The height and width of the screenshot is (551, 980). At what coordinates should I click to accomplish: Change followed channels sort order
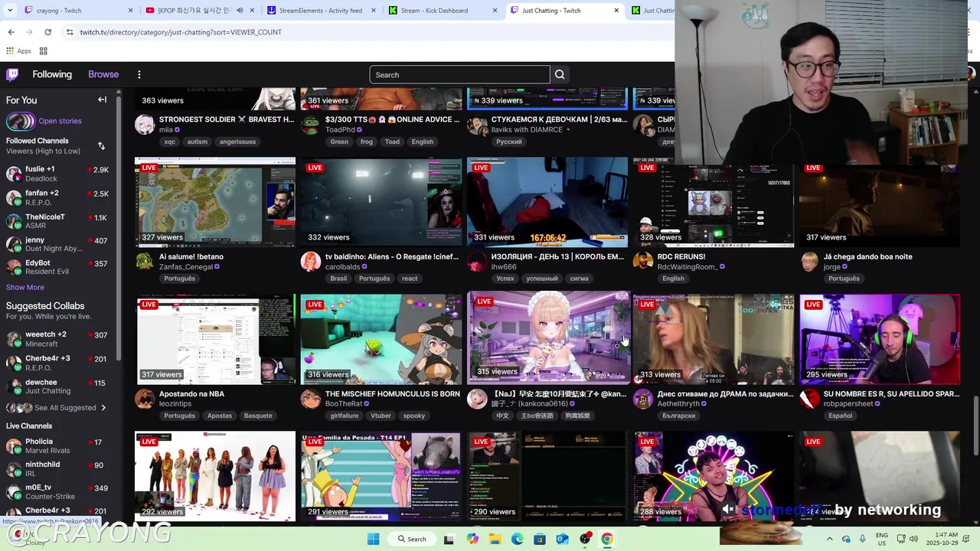101,145
